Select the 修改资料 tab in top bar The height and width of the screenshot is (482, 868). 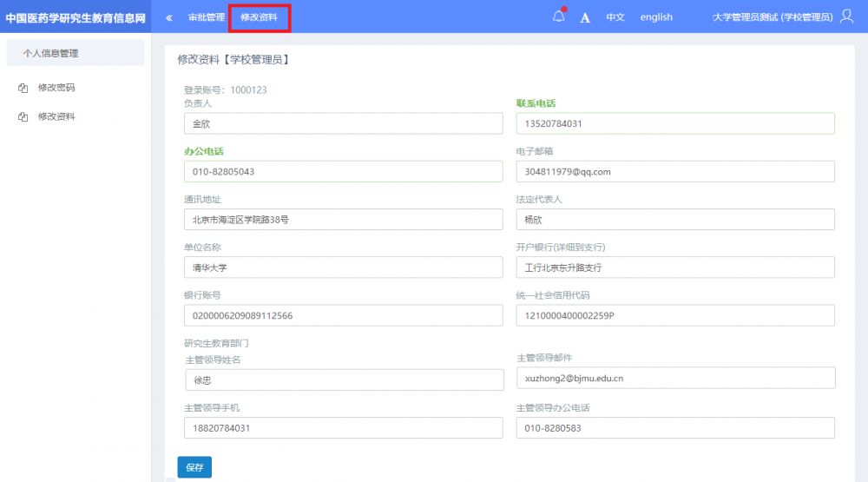[x=259, y=17]
